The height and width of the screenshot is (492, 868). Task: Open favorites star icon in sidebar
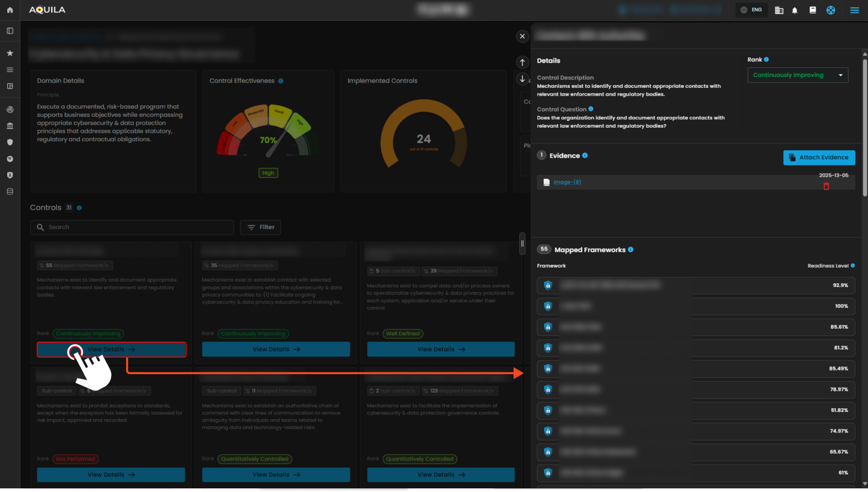[x=10, y=53]
